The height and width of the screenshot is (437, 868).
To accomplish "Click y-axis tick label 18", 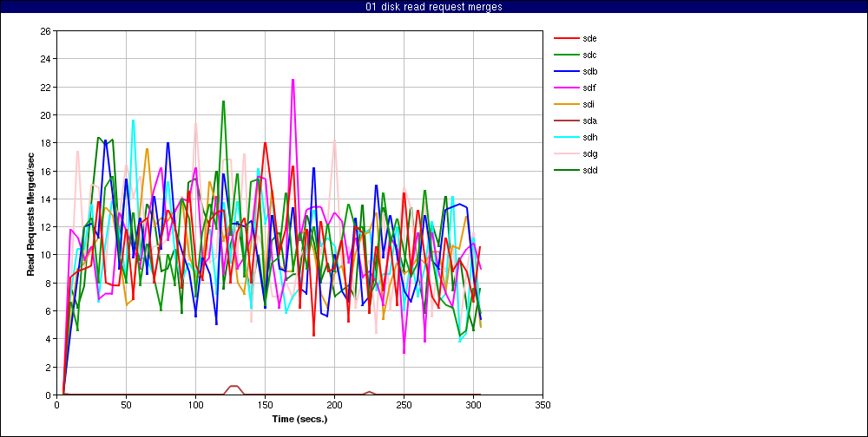I will (x=45, y=143).
